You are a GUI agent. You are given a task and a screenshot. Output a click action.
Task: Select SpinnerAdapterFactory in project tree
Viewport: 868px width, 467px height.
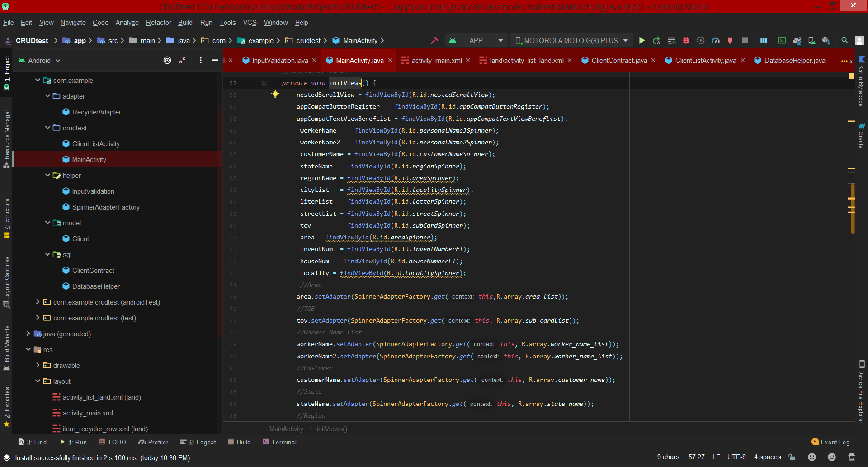(x=106, y=207)
